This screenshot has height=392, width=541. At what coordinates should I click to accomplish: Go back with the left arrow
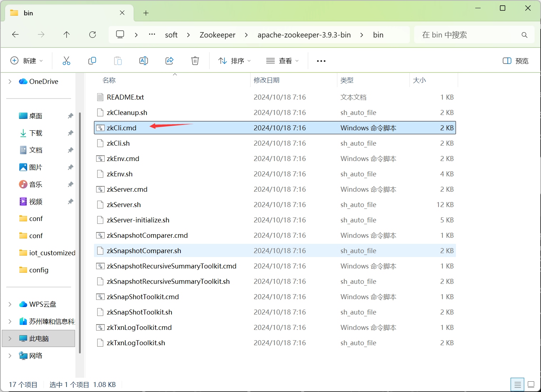(x=15, y=35)
